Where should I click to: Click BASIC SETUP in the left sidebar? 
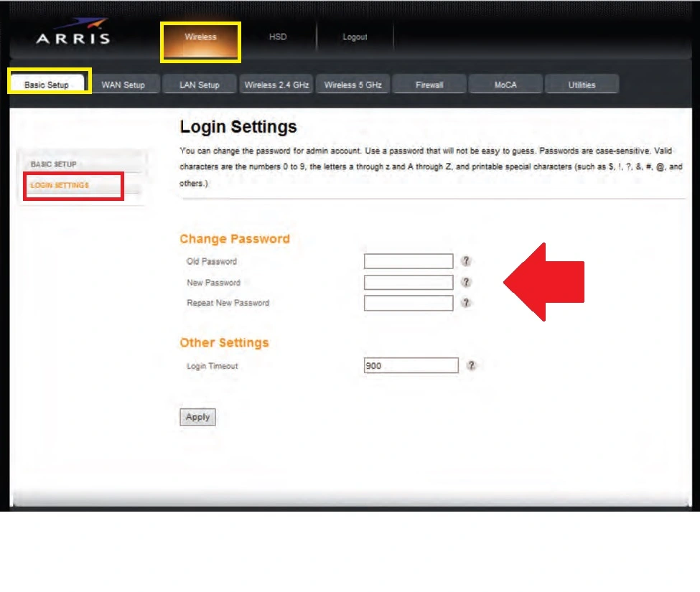tap(54, 164)
